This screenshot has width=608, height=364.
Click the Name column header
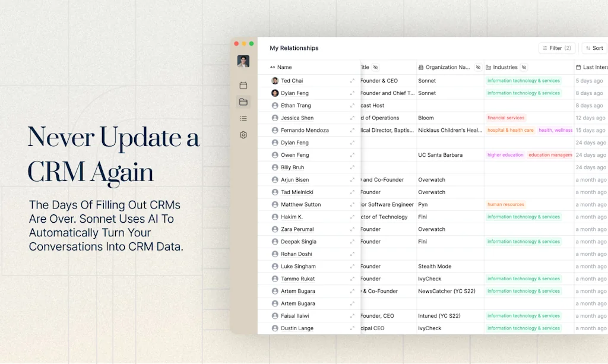[x=284, y=68]
